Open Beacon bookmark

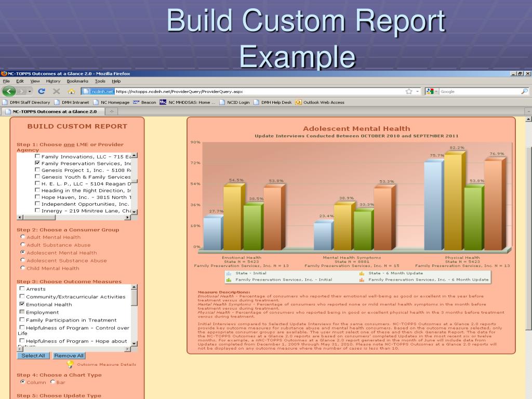click(144, 102)
